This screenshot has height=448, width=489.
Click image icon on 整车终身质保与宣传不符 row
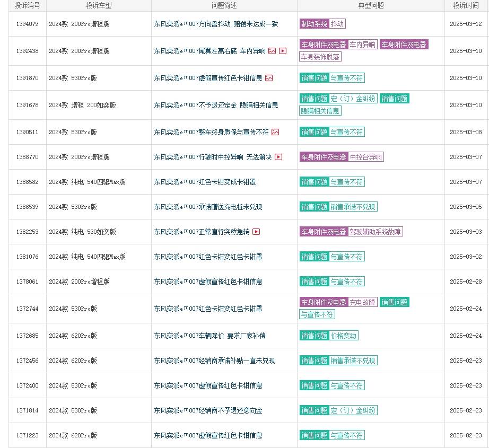[275, 132]
